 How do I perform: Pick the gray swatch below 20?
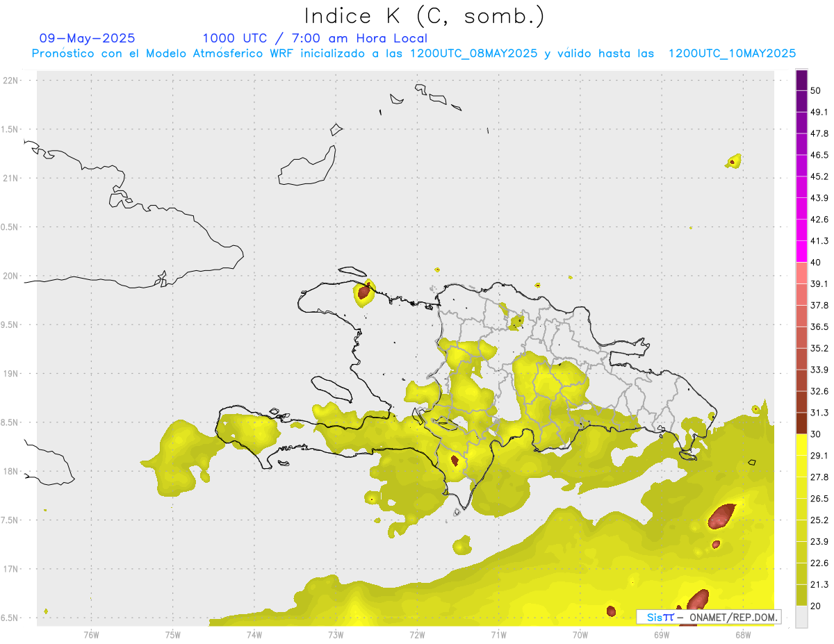[x=801, y=617]
